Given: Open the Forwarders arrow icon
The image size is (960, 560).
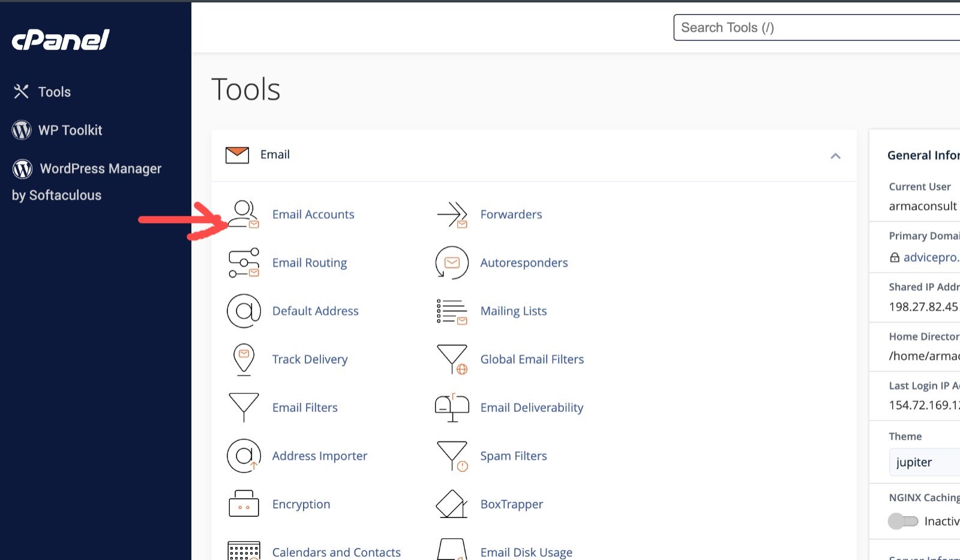Looking at the screenshot, I should coord(452,215).
